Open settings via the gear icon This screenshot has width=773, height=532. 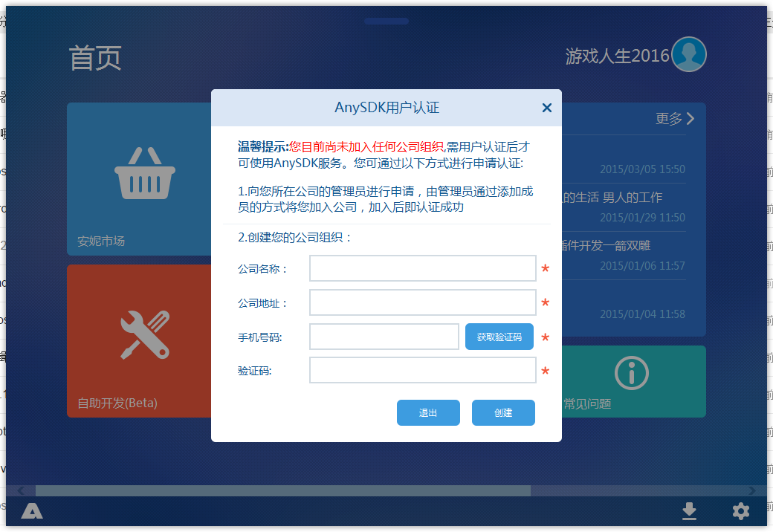pyautogui.click(x=740, y=511)
